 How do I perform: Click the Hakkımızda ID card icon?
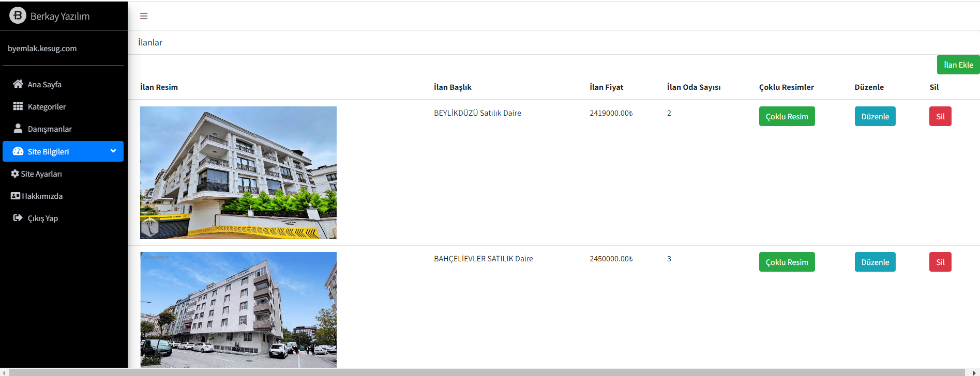pyautogui.click(x=16, y=196)
